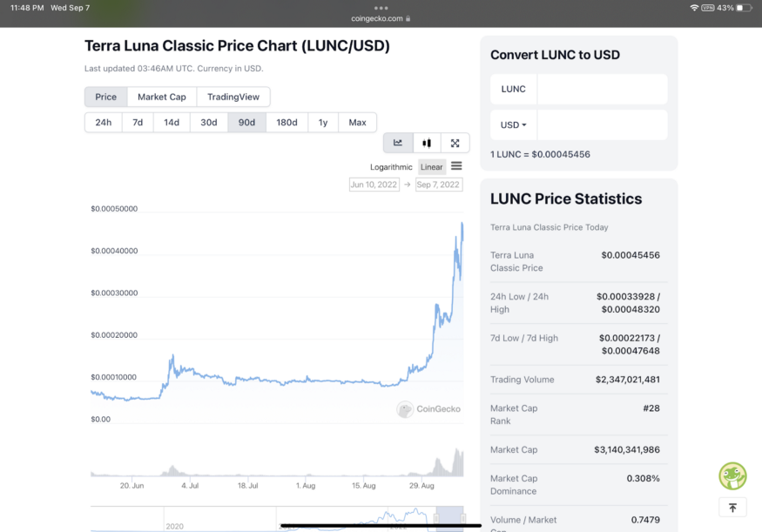The image size is (762, 532).
Task: Click the 7d Low / 7d High label
Action: tap(524, 338)
